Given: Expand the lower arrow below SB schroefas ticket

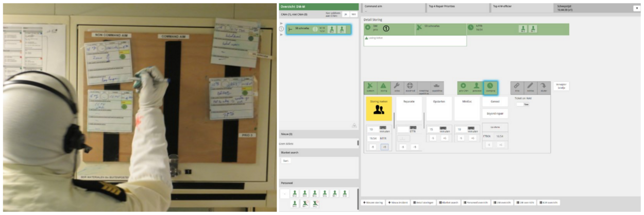Looking at the screenshot, I should [281, 35].
